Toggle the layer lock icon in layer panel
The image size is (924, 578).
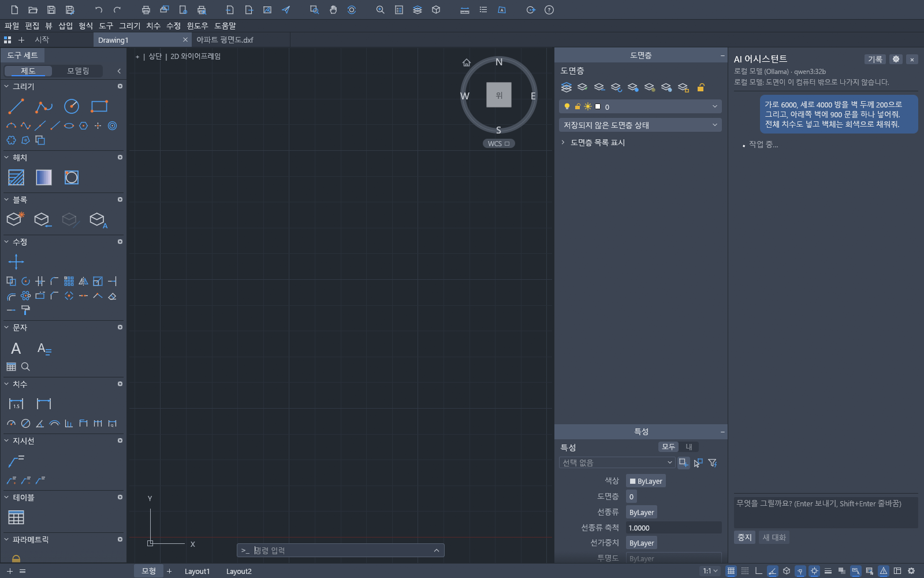pos(701,87)
